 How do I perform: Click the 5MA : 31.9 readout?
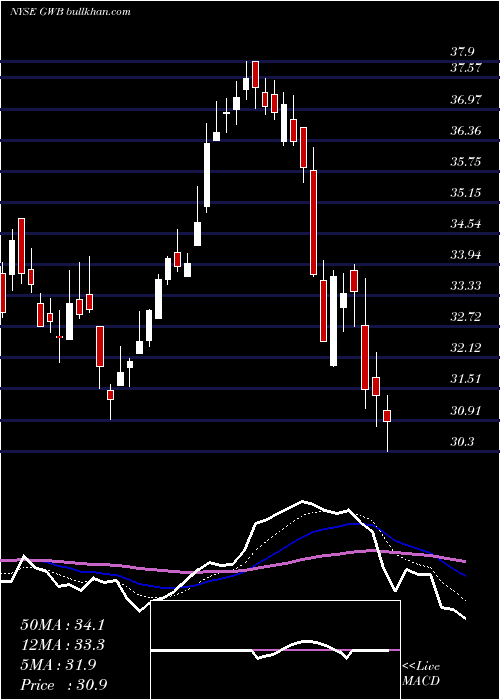pos(58,665)
